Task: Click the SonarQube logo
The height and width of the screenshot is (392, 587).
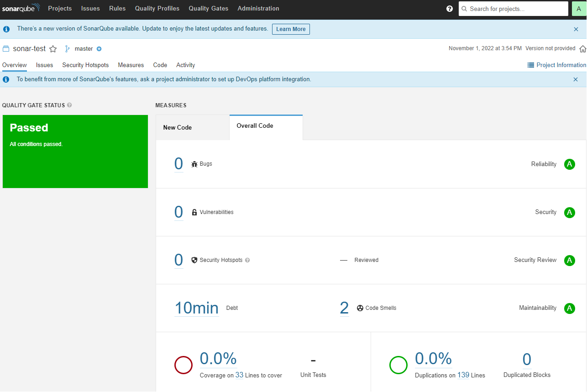Action: pos(21,8)
